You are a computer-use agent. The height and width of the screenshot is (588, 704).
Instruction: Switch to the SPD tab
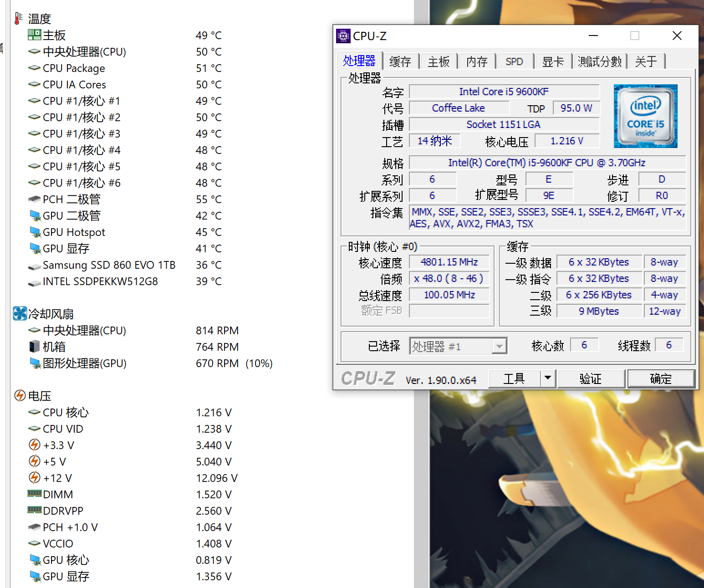[514, 61]
